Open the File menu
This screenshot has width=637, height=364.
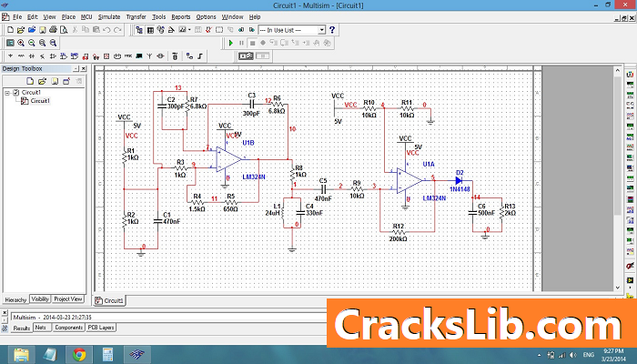[x=17, y=17]
